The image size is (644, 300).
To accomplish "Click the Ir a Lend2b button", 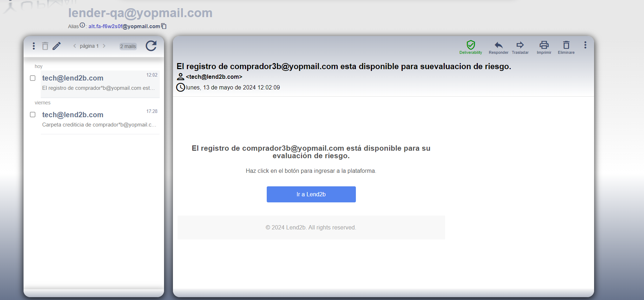I will 311,194.
